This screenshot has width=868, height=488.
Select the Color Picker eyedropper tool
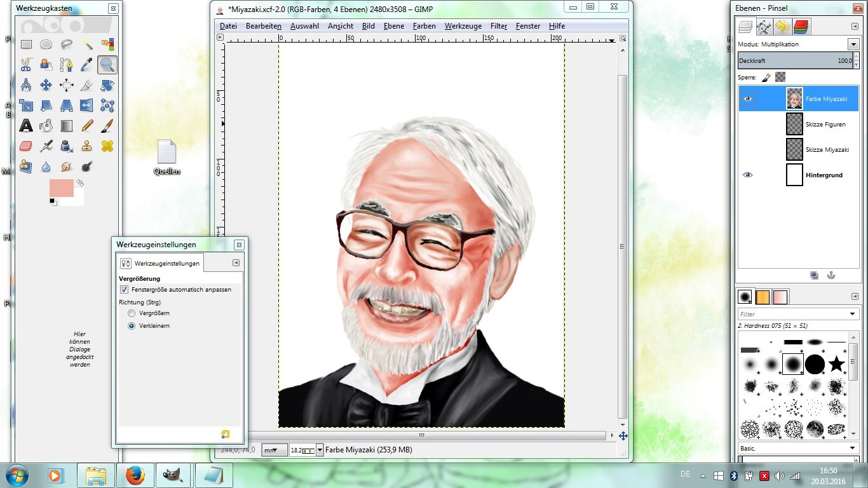click(87, 65)
